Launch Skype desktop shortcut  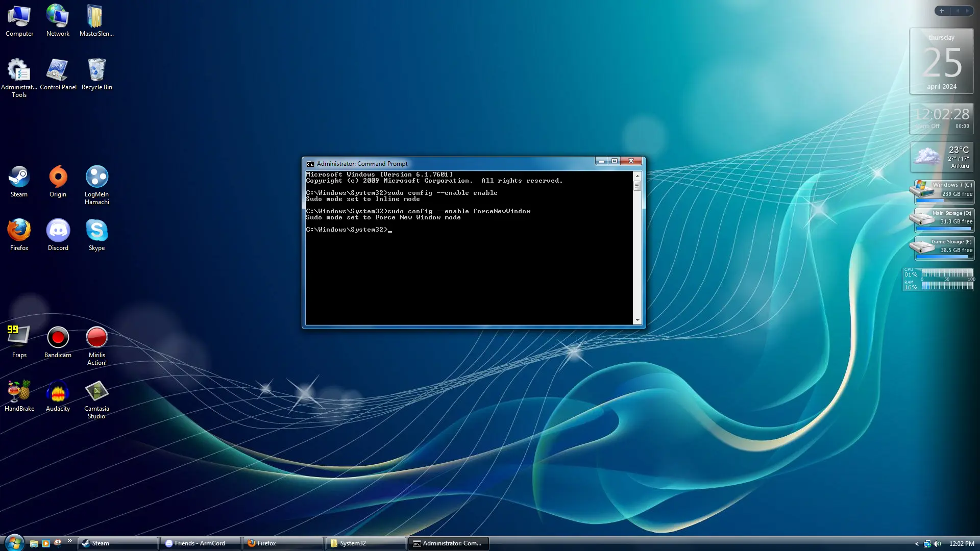[x=96, y=235]
